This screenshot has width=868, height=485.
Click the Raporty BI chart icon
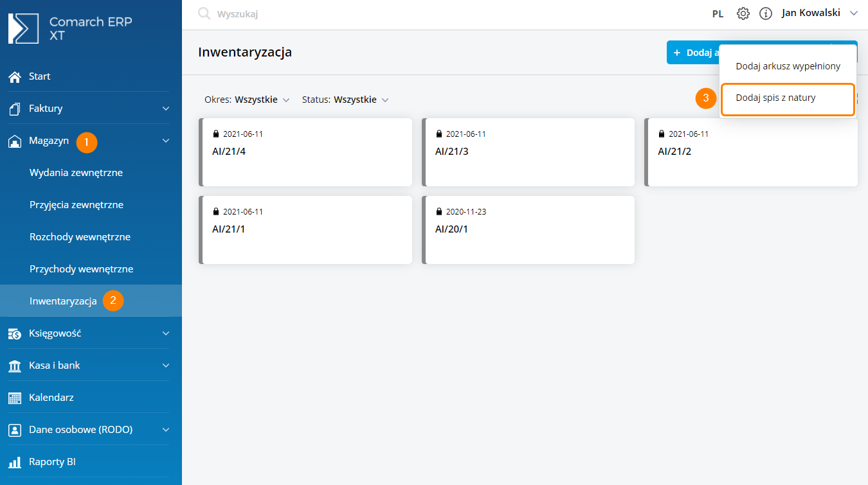[15, 462]
